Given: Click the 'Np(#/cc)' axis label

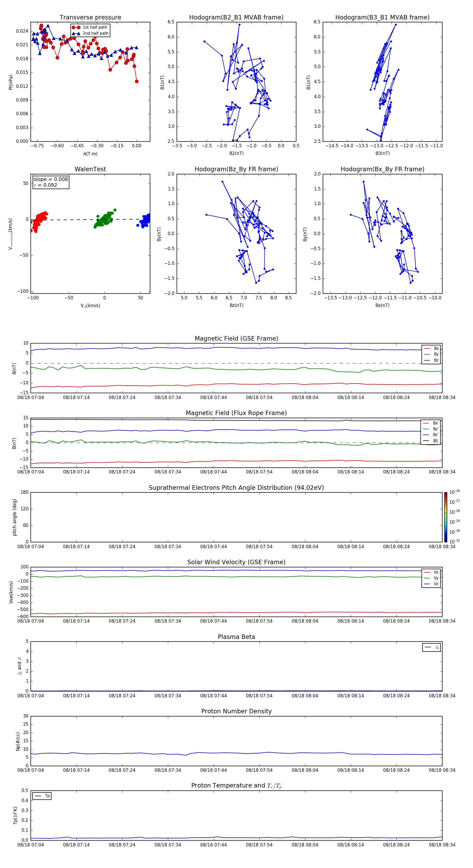Looking at the screenshot, I should [x=18, y=741].
